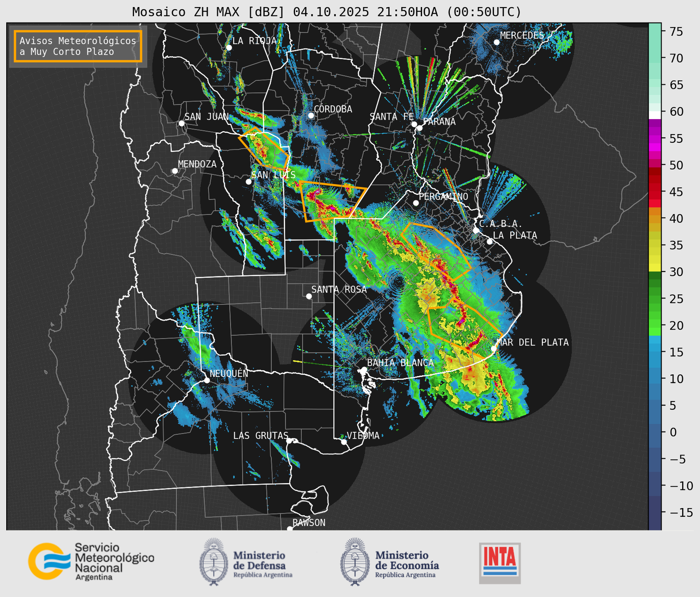The width and height of the screenshot is (700, 597).
Task: Click the Pergamino city label
Action: 443,196
